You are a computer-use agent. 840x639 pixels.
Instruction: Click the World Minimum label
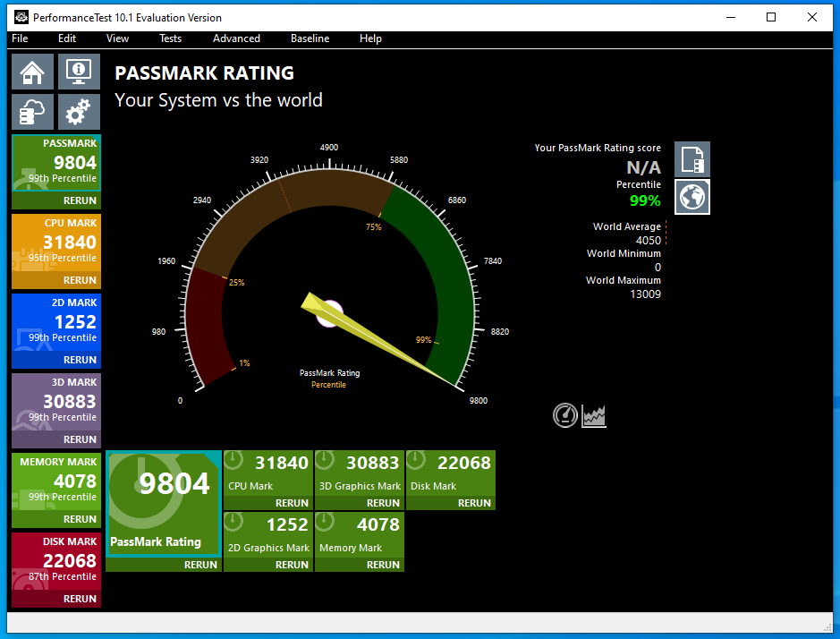tap(624, 253)
